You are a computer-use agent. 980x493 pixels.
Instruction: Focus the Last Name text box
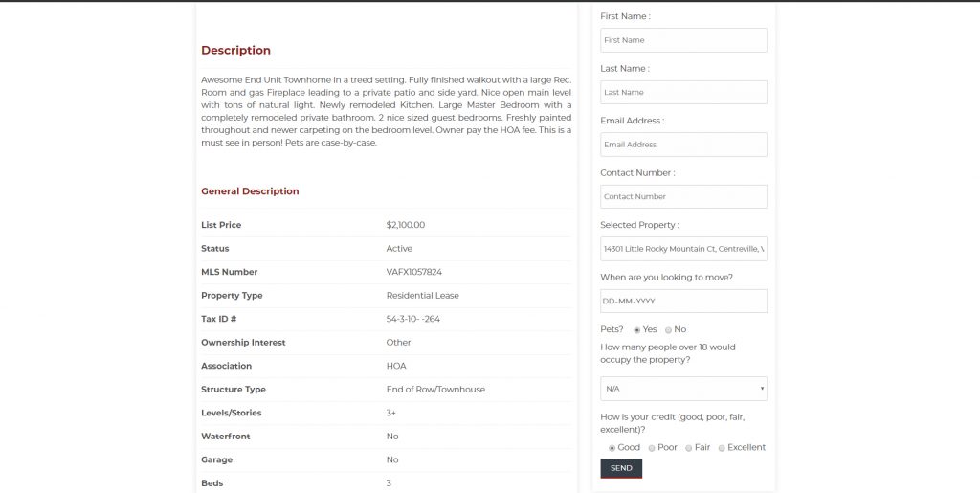(683, 92)
